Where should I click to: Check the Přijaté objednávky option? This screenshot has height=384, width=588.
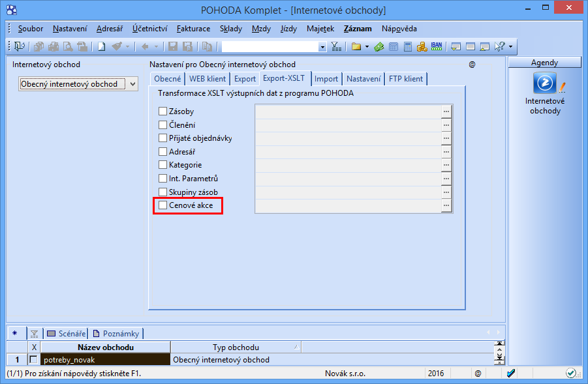pos(162,138)
